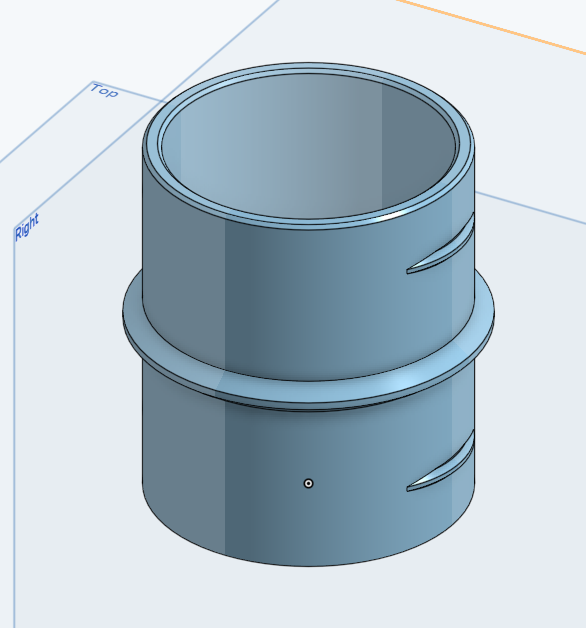Click the origin point on the model
The height and width of the screenshot is (628, 586).
coord(308,483)
